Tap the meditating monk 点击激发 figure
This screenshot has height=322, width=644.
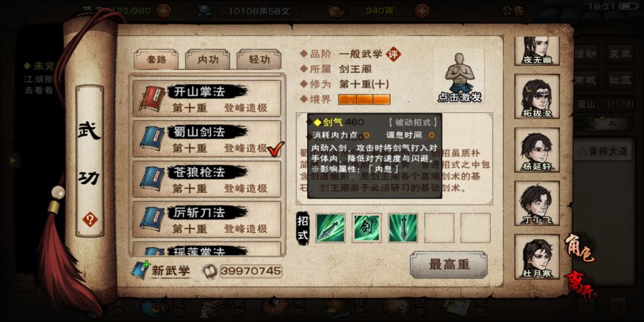coord(459,77)
